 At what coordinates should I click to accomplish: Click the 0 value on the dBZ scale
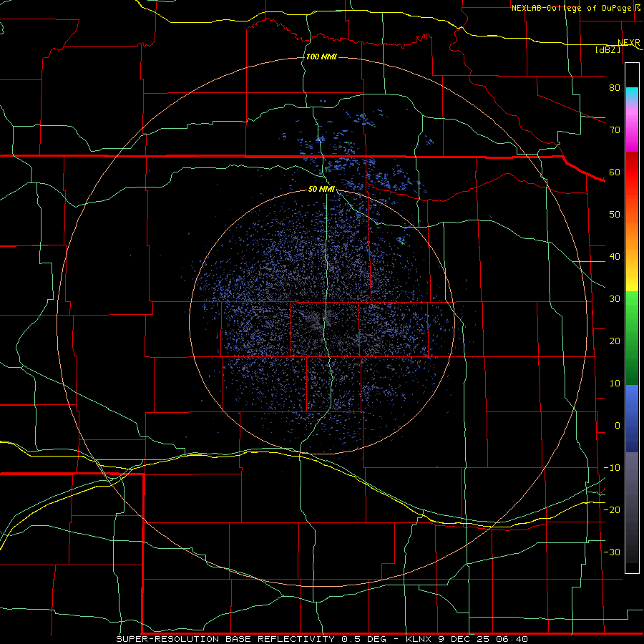pos(618,426)
